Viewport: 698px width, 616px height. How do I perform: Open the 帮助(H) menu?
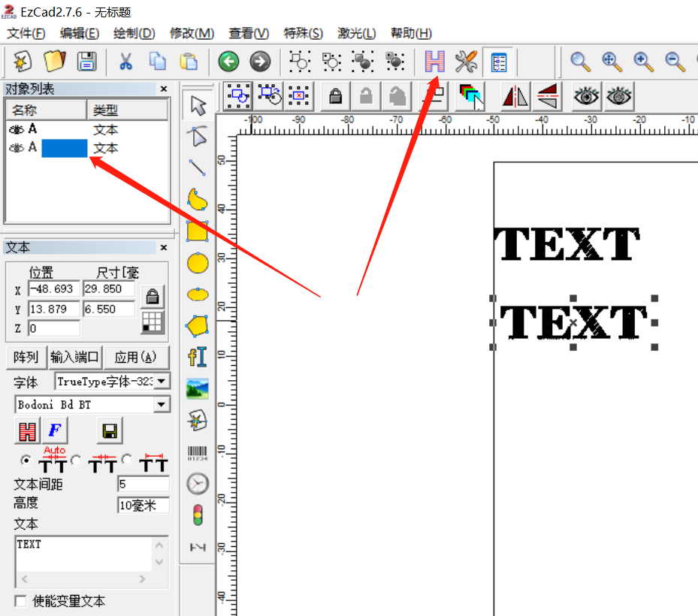coord(411,33)
